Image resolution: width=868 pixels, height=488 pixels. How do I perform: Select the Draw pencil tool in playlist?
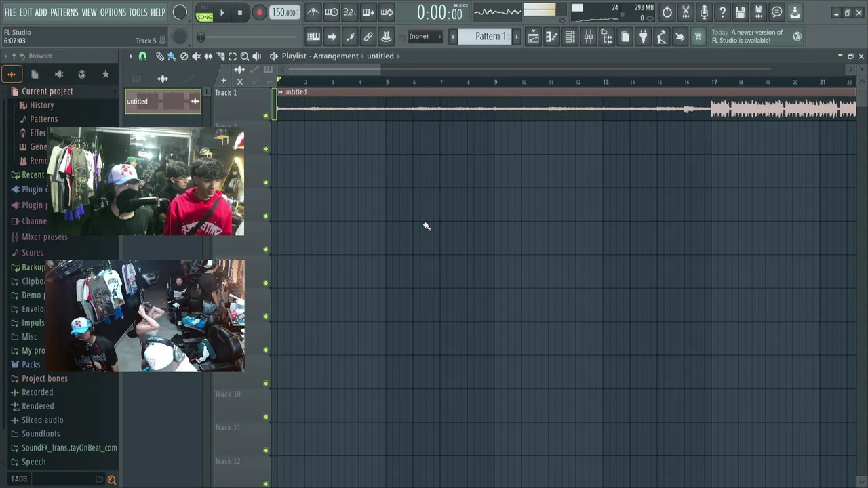coord(160,56)
